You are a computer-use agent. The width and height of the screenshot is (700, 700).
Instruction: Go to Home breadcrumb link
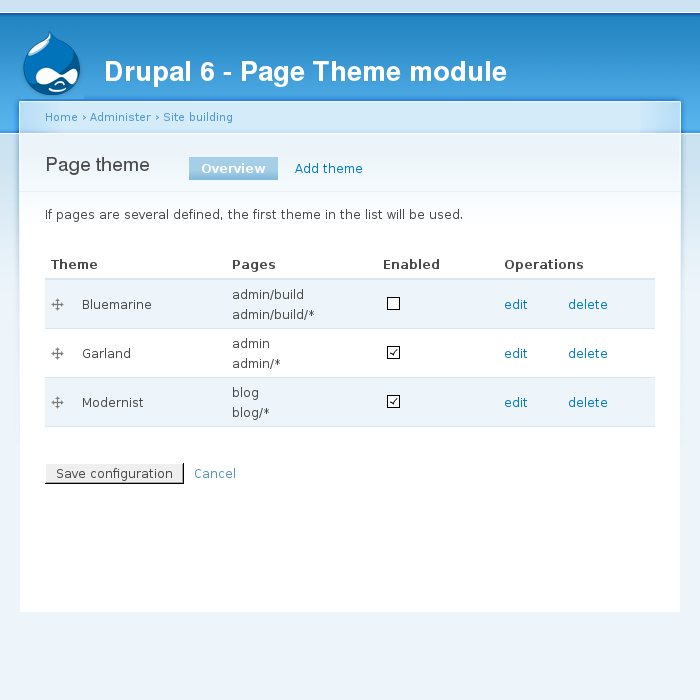click(x=61, y=117)
